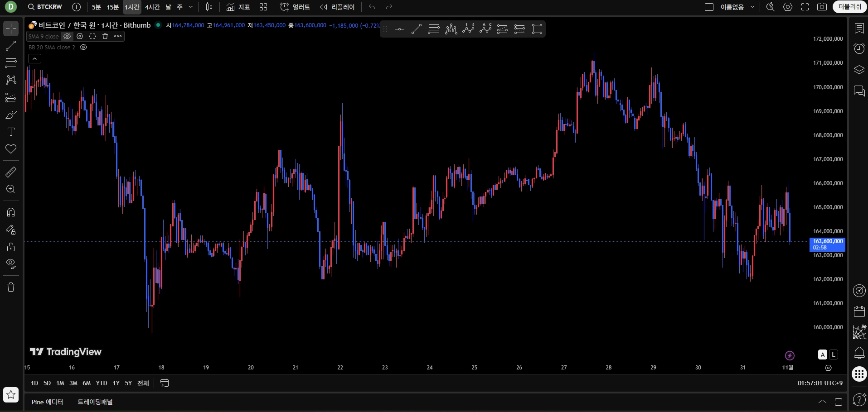
Task: Open the help center question mark
Action: click(x=859, y=399)
